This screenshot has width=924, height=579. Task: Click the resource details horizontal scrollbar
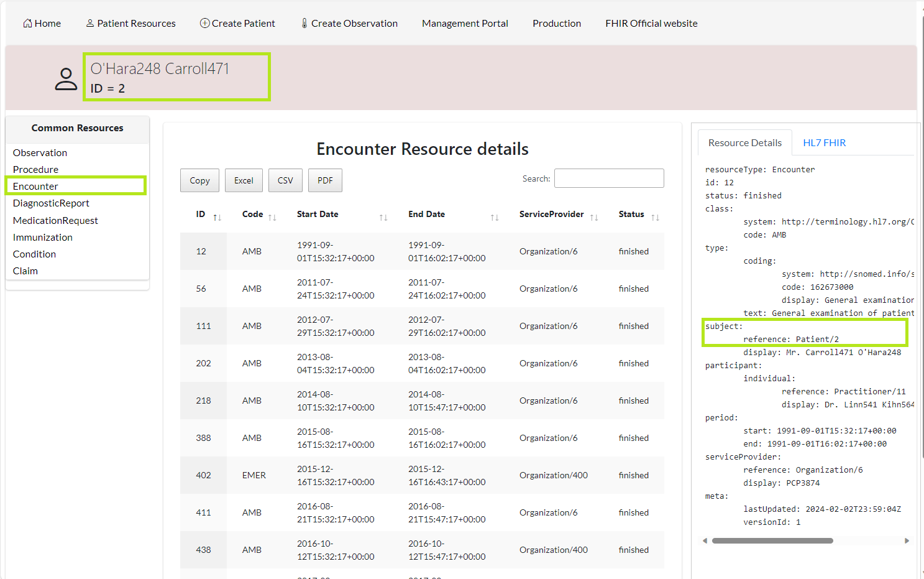click(x=772, y=540)
